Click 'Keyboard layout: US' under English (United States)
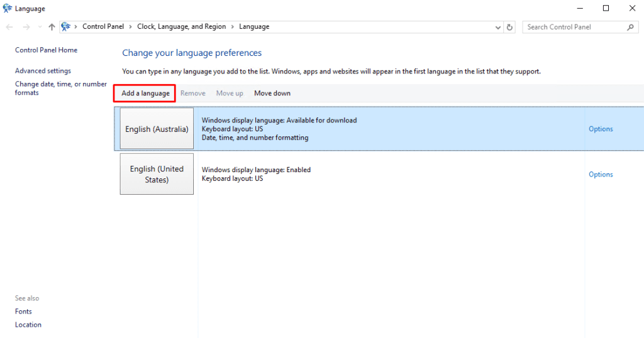Viewport: 644px width, 338px height. coord(232,178)
